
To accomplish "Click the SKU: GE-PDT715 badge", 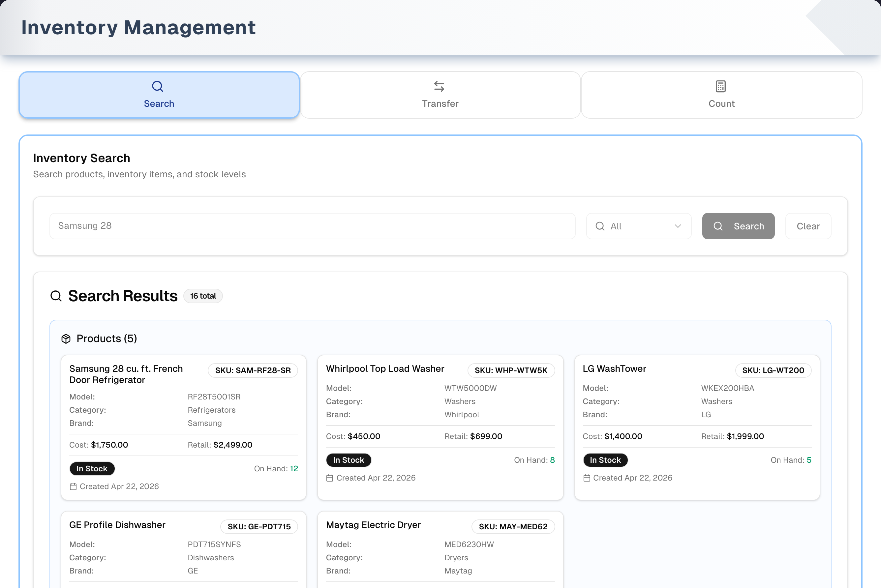I will pos(259,526).
